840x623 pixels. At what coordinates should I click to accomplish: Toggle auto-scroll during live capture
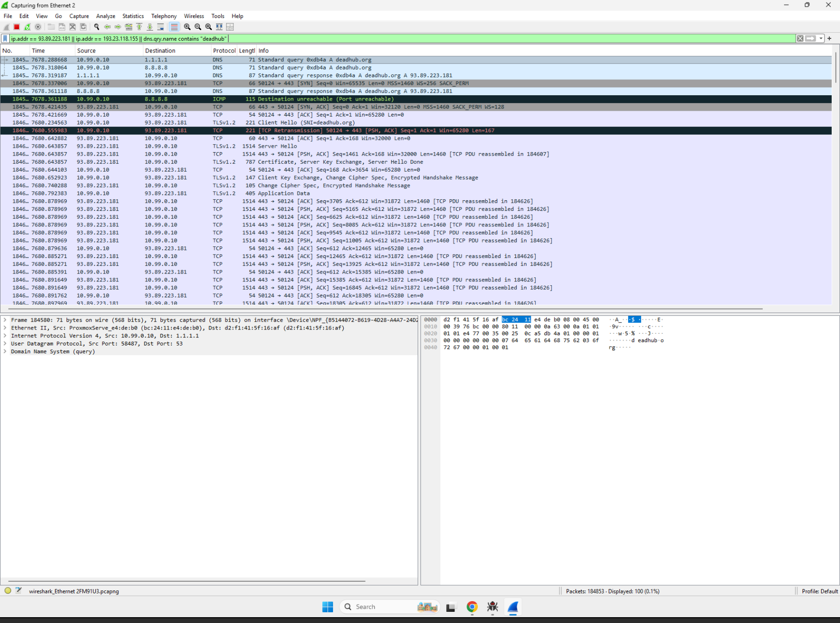tap(160, 27)
